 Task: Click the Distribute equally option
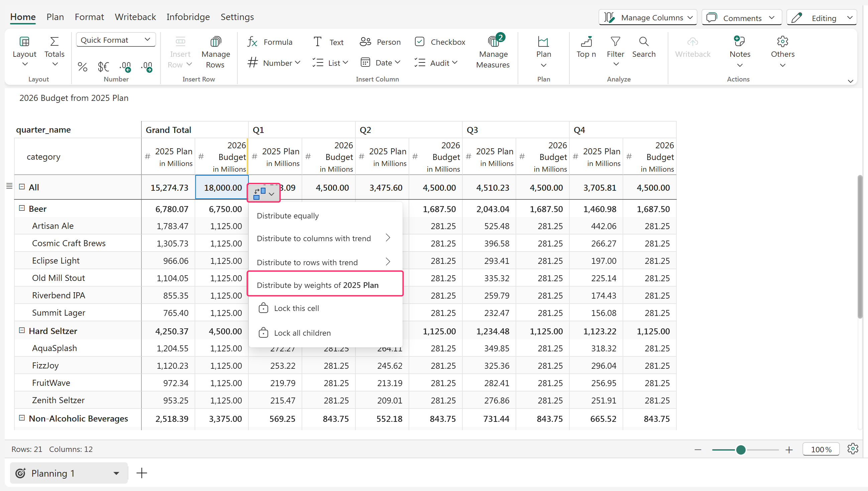(x=288, y=215)
